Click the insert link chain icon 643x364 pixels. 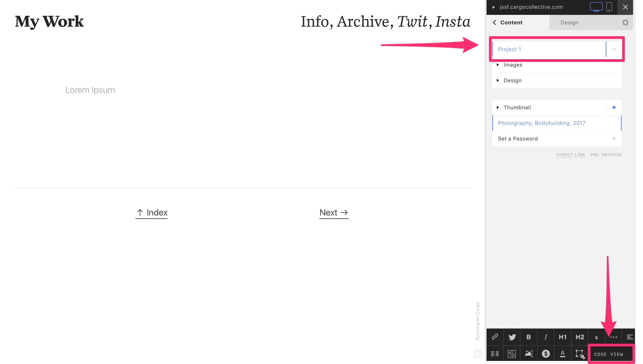tap(495, 337)
